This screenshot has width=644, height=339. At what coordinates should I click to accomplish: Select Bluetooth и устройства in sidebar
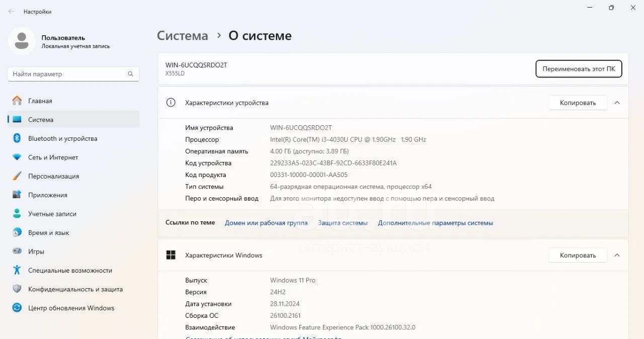click(73, 138)
